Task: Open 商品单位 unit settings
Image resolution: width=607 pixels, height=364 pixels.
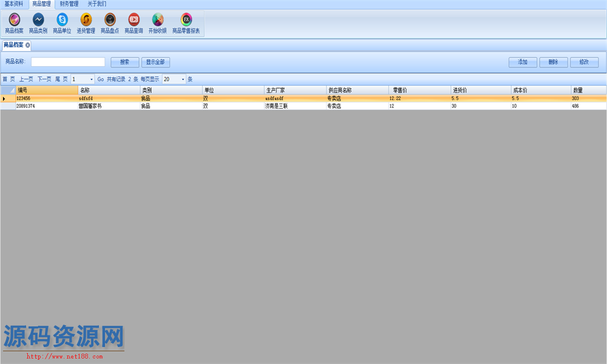Action: coord(62,23)
